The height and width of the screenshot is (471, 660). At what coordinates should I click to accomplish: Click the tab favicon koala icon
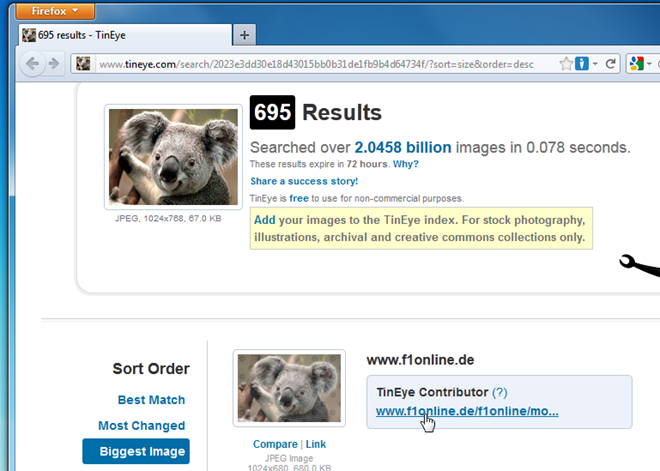(x=29, y=35)
